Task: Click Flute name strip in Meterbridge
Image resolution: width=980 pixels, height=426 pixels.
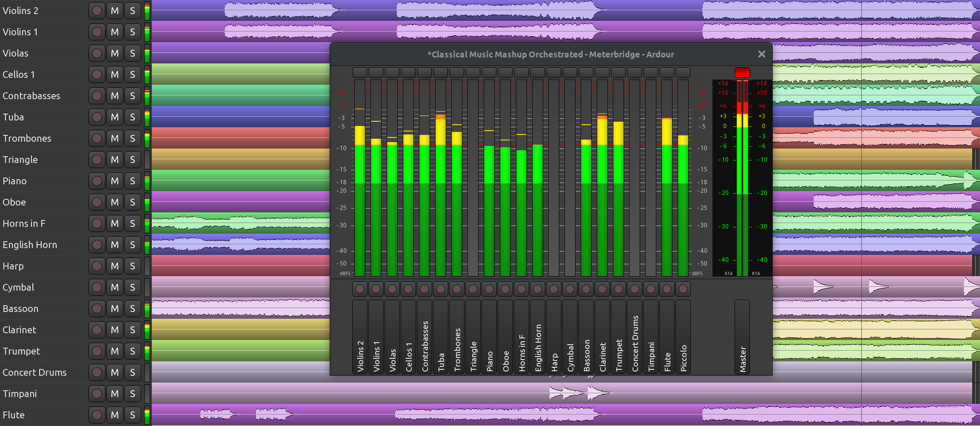Action: [x=667, y=337]
